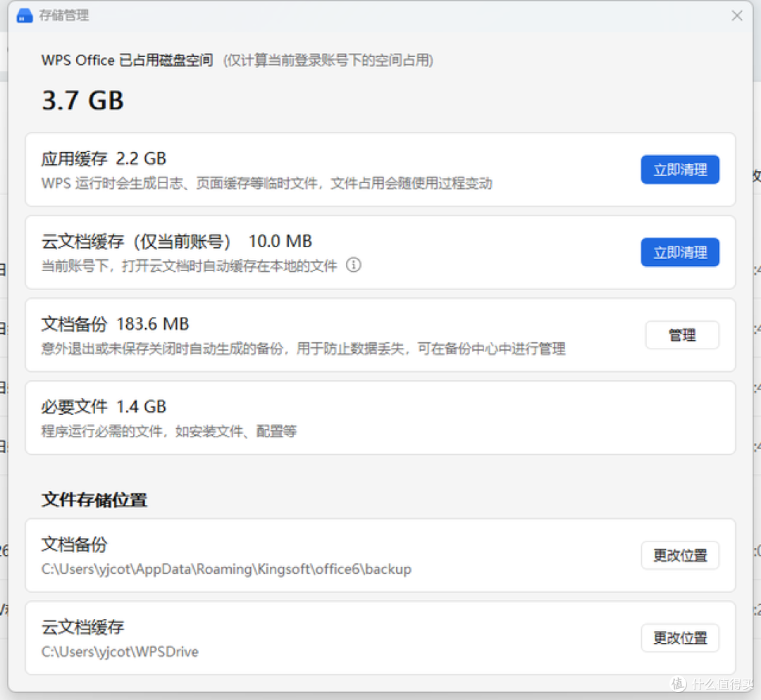This screenshot has height=700, width=761.
Task: Click the 当前账号下 cloud cache description
Action: (x=190, y=265)
